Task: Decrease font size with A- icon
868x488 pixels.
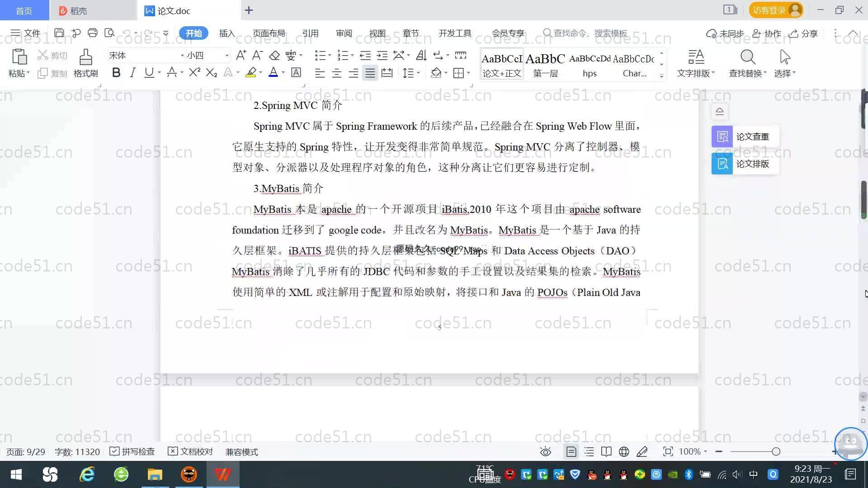Action: [x=257, y=55]
